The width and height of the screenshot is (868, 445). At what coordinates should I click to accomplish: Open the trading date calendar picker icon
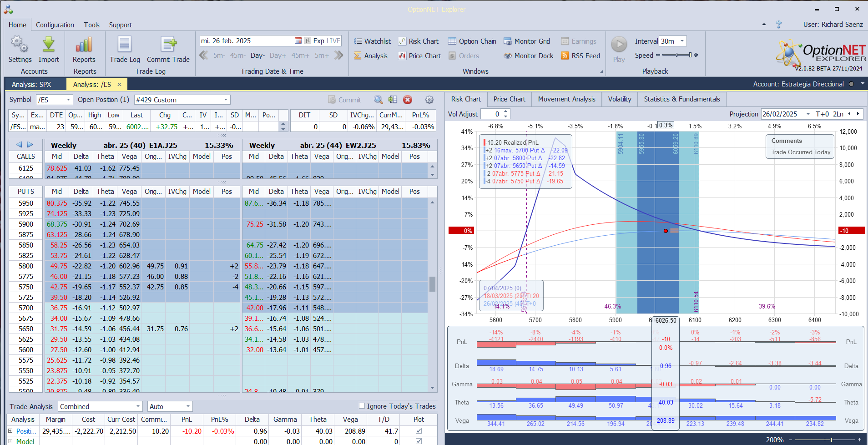(298, 41)
